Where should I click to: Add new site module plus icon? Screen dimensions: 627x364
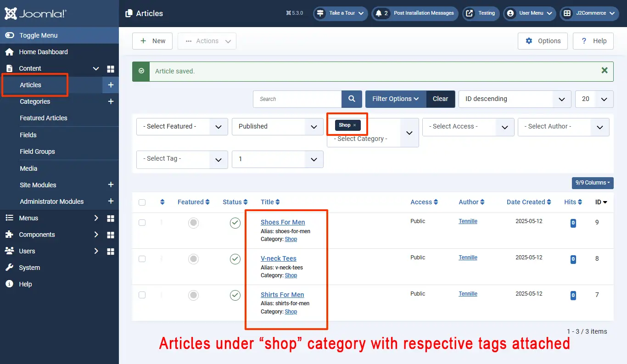[x=111, y=185]
